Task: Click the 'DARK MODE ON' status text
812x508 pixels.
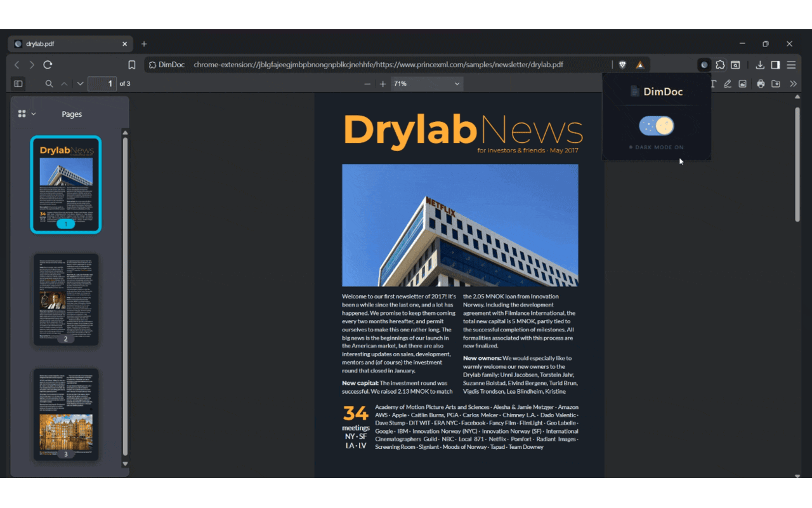Action: click(x=659, y=147)
